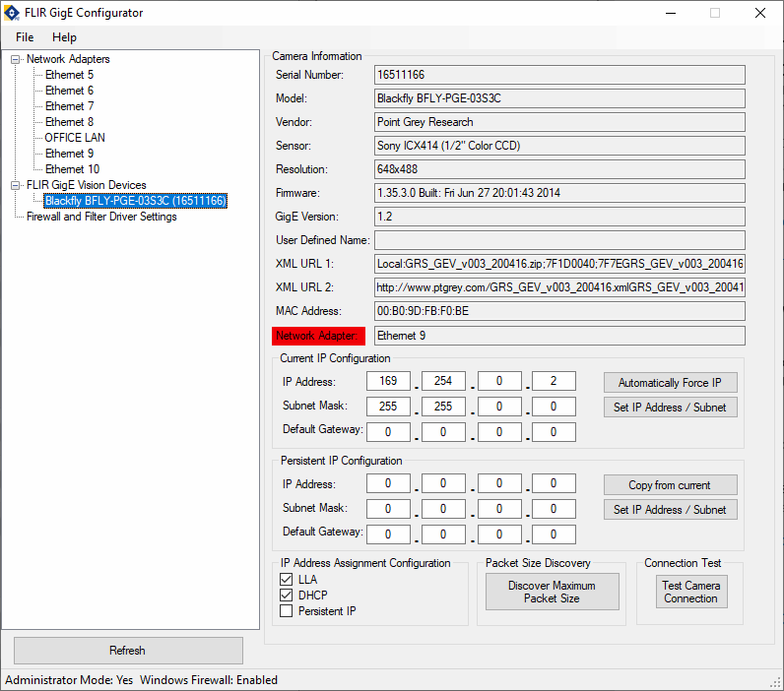The width and height of the screenshot is (784, 691).
Task: Click the XML URL 1 field
Action: (559, 264)
